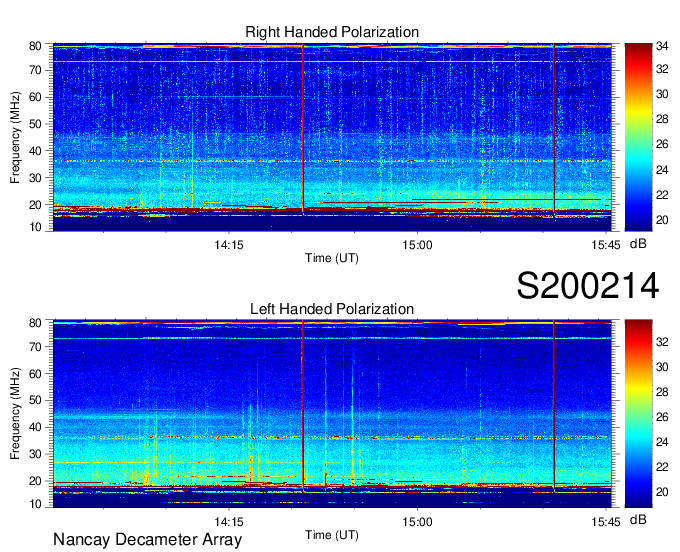Click the Left Handed plot's color scale bar
This screenshot has height=552, width=680.
tap(638, 414)
